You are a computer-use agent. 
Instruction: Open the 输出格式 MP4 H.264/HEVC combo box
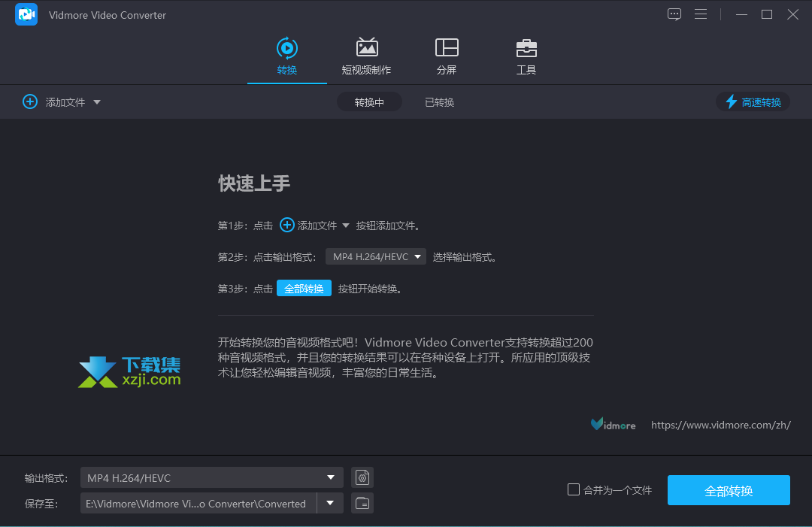coord(212,478)
